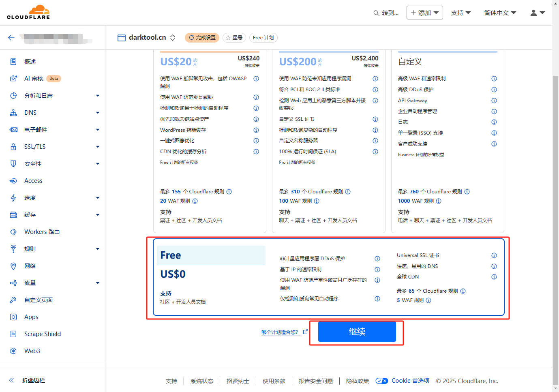Select the US$200 Business plan card
Image resolution: width=559 pixels, height=392 pixels.
[x=329, y=141]
